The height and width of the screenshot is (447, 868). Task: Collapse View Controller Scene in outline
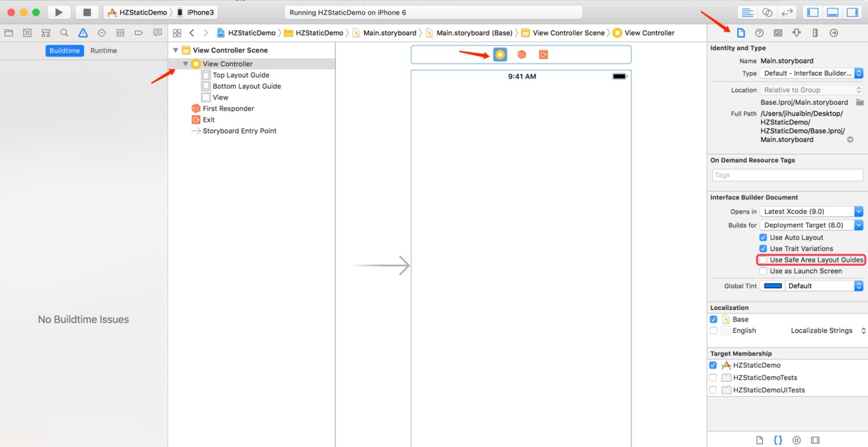[x=176, y=50]
